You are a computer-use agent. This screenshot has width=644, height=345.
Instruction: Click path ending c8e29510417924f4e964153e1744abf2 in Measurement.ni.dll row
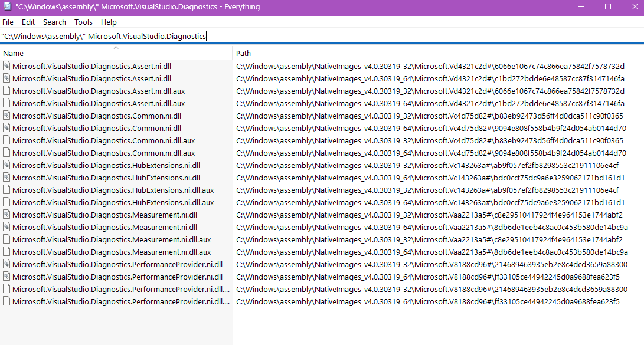coord(429,215)
